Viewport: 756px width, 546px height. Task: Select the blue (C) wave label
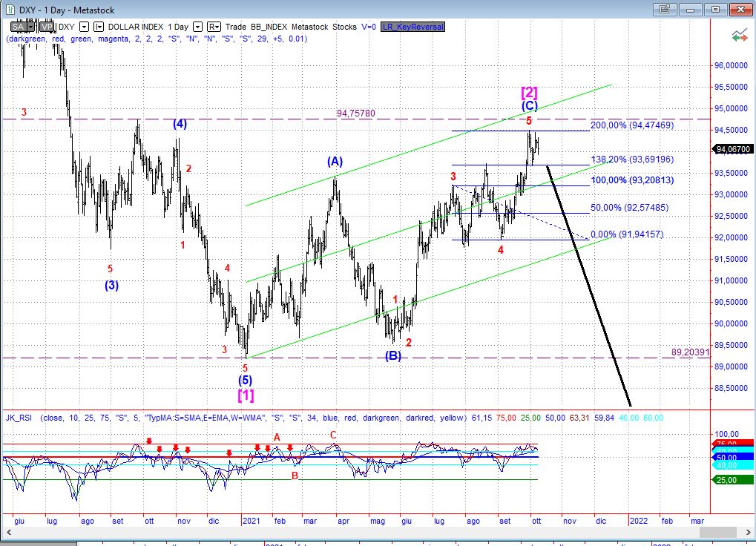click(530, 105)
